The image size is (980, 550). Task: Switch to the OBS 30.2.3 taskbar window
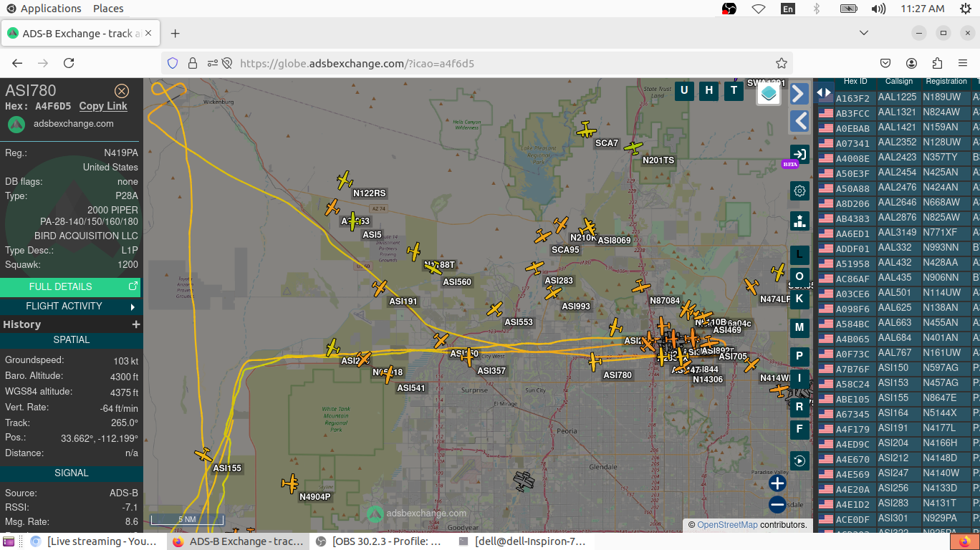tap(380, 541)
